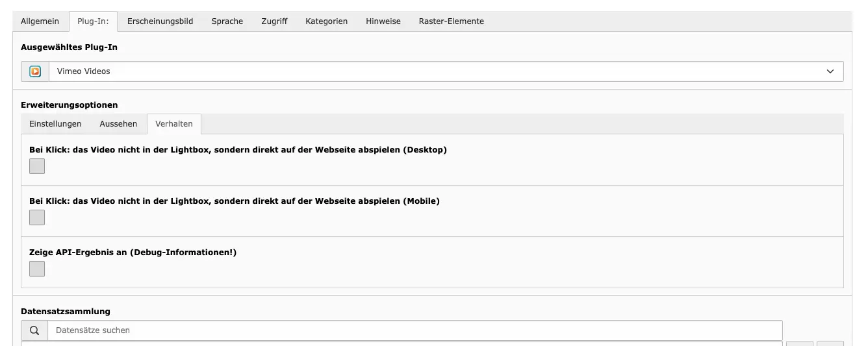This screenshot has width=868, height=346.
Task: Switch to the Hinweise tab
Action: point(383,21)
